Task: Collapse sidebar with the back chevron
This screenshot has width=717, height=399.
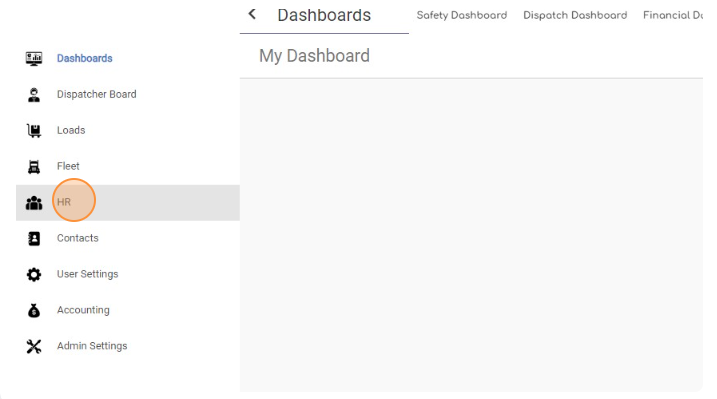Action: pos(252,14)
